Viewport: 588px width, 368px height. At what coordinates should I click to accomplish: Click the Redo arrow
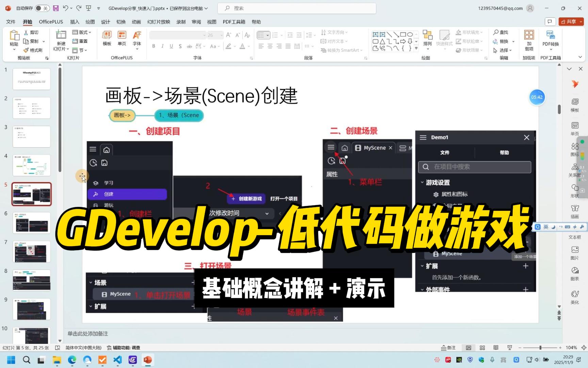click(79, 8)
